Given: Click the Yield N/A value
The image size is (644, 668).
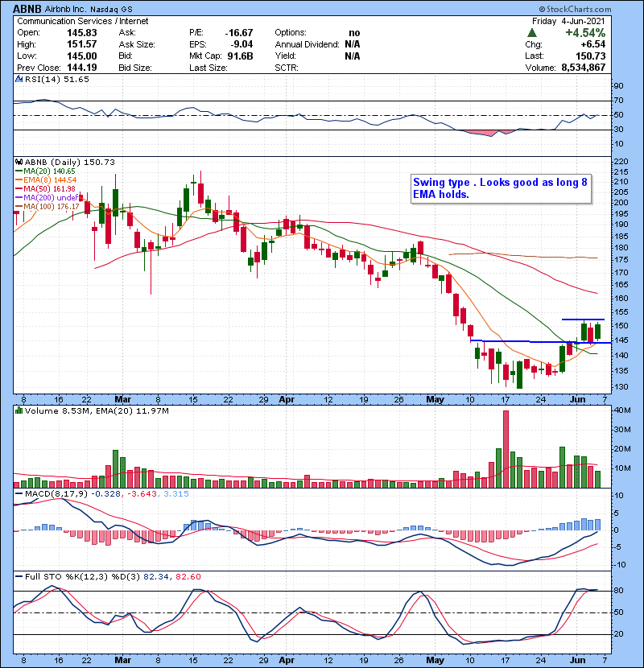Looking at the screenshot, I should coord(353,56).
